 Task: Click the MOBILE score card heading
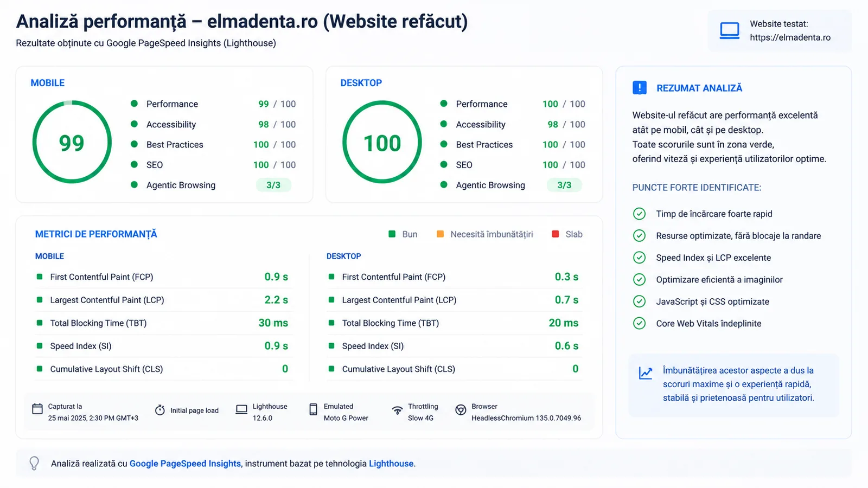point(48,83)
